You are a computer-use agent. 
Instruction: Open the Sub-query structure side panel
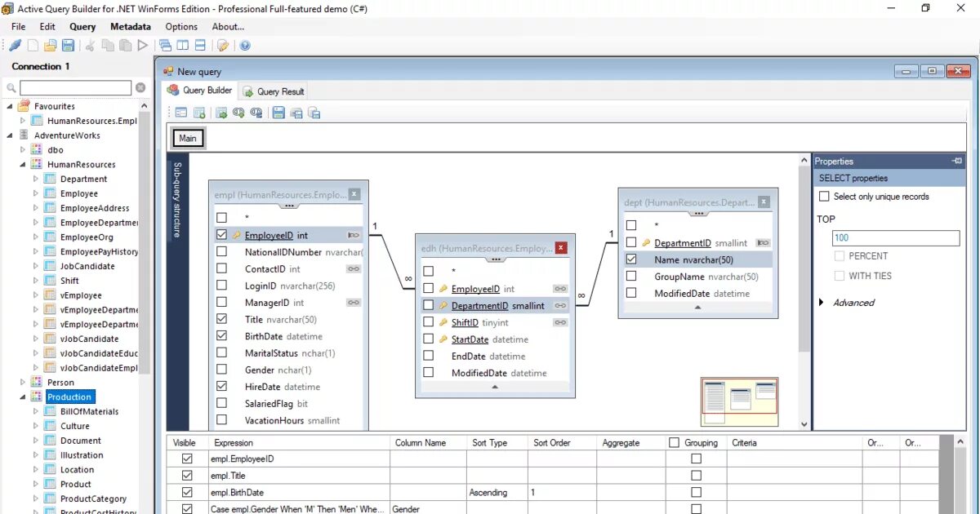click(177, 200)
